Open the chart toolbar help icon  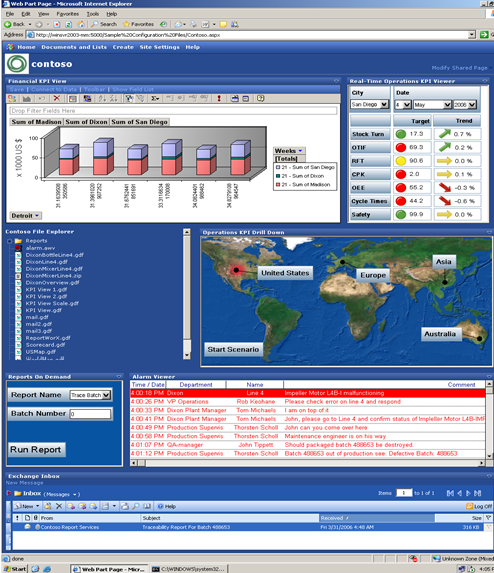click(x=260, y=98)
